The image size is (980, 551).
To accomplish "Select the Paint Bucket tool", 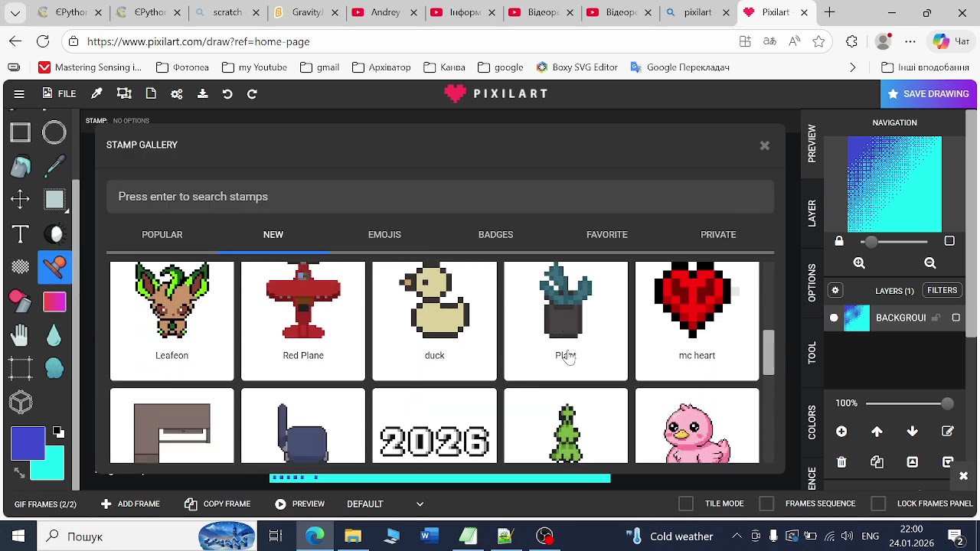I will tap(20, 166).
